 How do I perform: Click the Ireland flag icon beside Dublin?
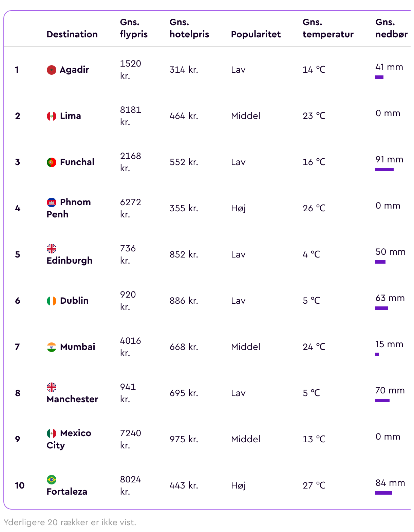(x=52, y=301)
